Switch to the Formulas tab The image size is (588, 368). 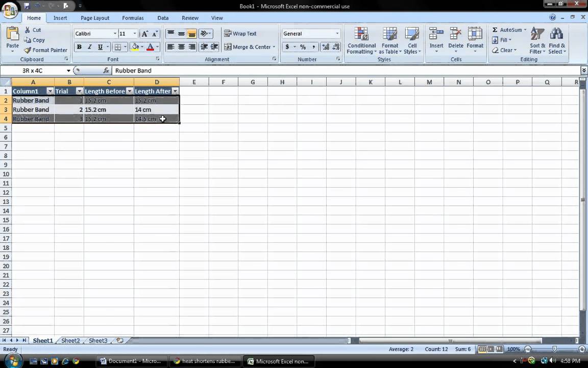pyautogui.click(x=133, y=18)
